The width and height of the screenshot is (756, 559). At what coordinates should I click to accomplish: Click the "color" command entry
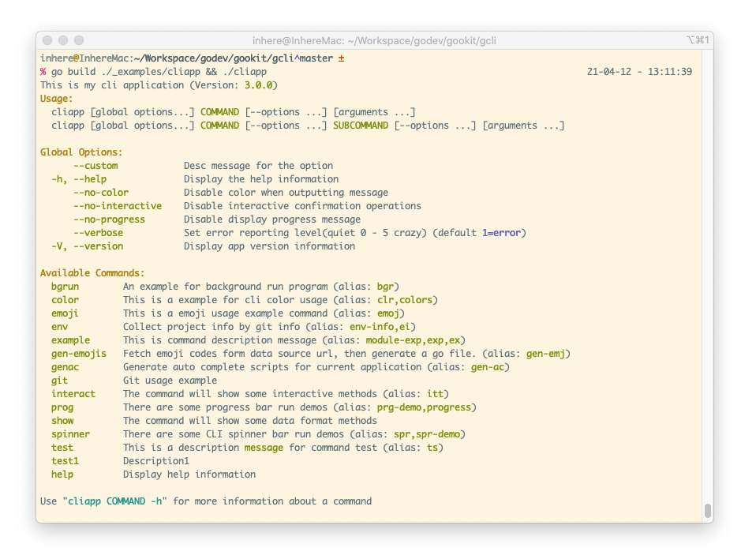pyautogui.click(x=64, y=299)
